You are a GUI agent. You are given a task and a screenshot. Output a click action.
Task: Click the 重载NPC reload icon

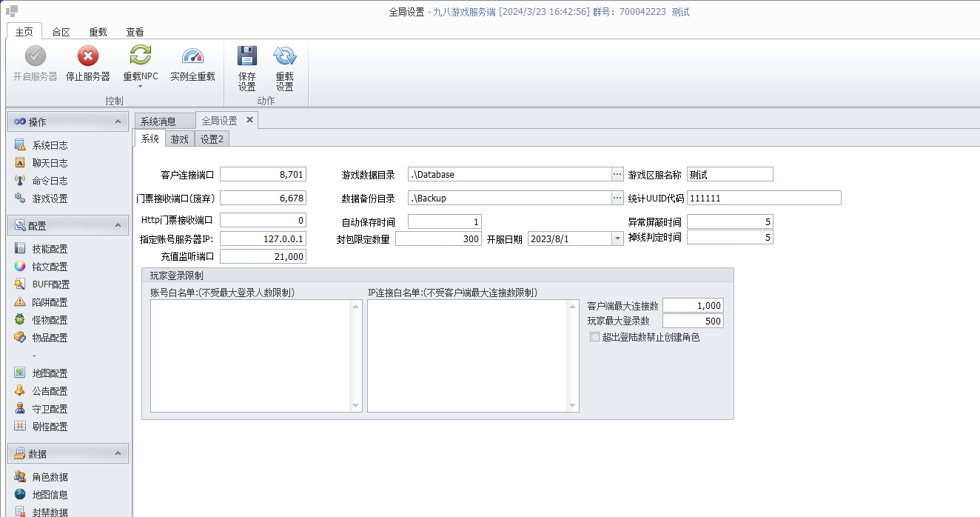[x=140, y=56]
